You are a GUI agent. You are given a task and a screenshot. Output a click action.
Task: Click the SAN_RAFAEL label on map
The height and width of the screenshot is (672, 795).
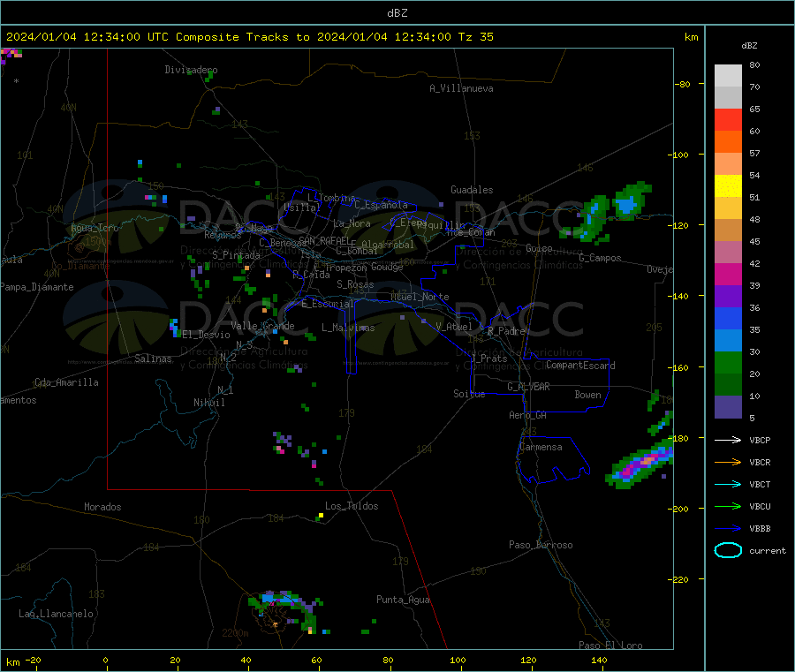pos(324,240)
